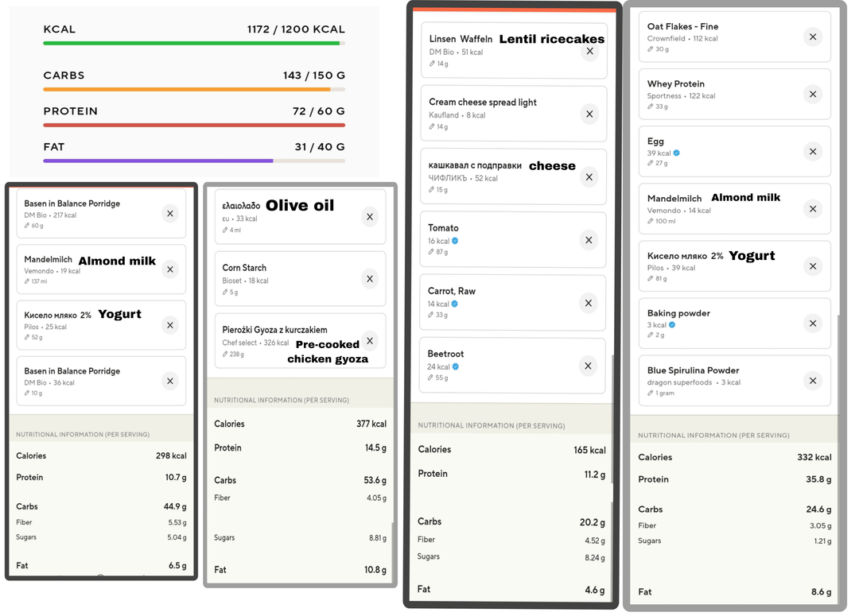Viewport: 859px width, 616px height.
Task: Remove the Corn Starch ingredient
Action: (x=369, y=278)
